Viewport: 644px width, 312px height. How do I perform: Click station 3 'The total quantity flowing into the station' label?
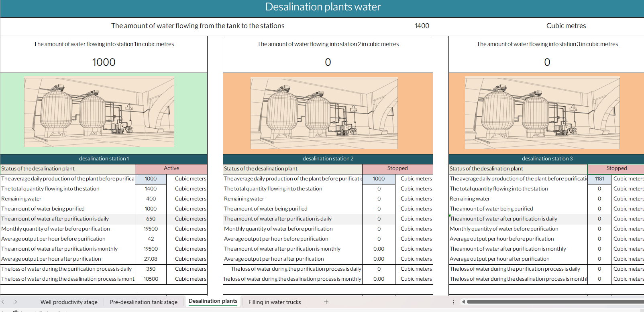click(x=499, y=188)
